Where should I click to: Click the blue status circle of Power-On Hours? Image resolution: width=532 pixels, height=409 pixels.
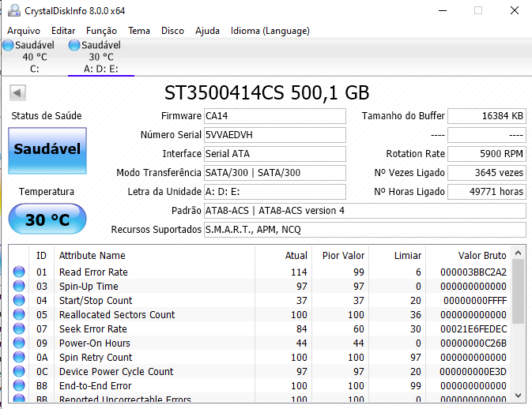point(19,343)
